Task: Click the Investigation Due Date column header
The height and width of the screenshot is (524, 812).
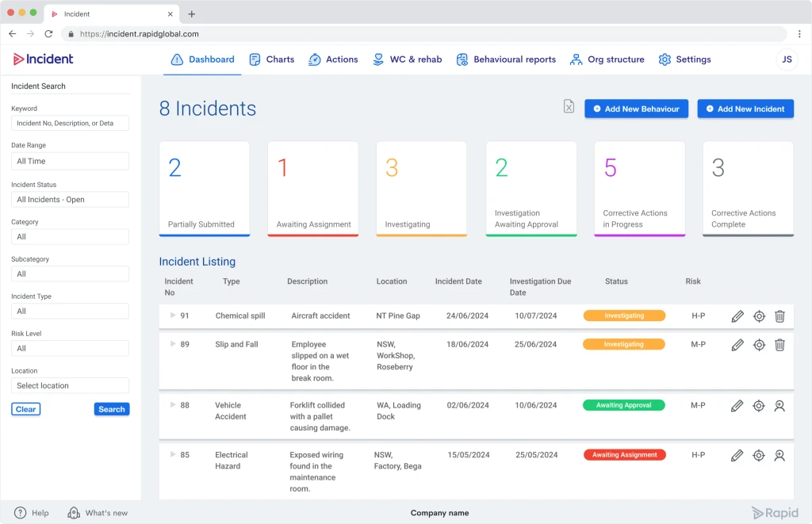Action: point(540,287)
